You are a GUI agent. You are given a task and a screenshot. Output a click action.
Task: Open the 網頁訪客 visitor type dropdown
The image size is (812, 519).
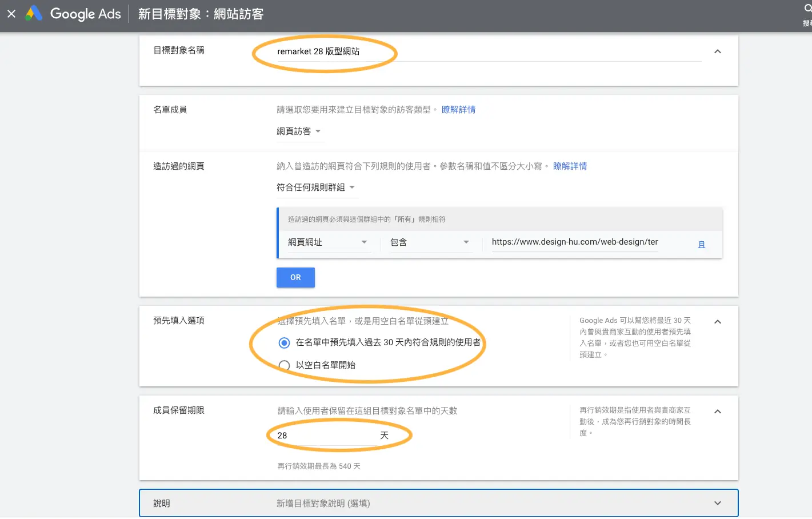pyautogui.click(x=299, y=131)
